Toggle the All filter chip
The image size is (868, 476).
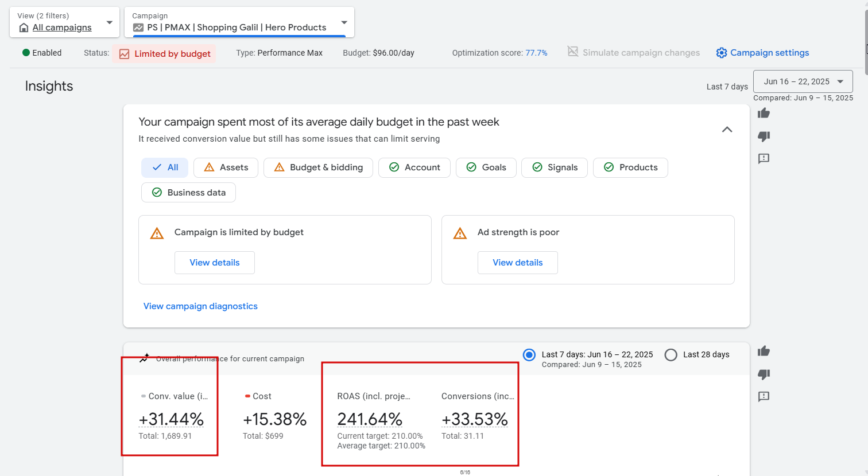[x=165, y=167]
